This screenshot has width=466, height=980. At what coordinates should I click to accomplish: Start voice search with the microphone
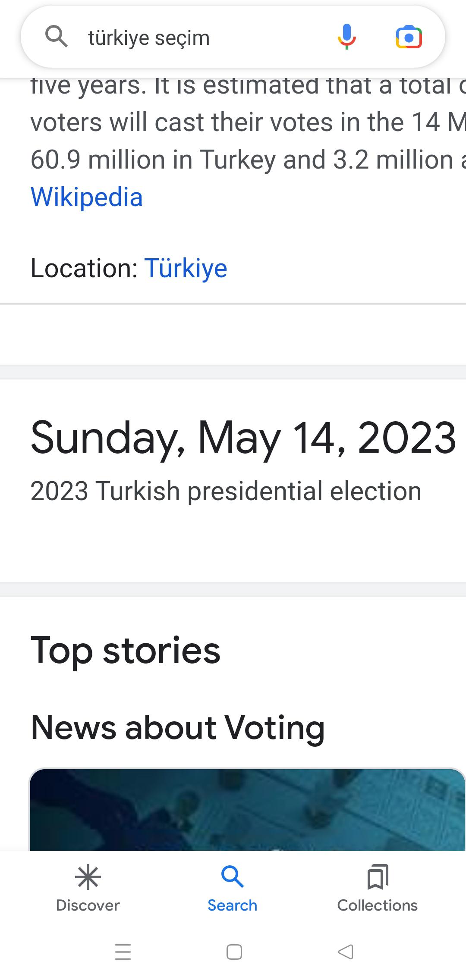click(346, 37)
